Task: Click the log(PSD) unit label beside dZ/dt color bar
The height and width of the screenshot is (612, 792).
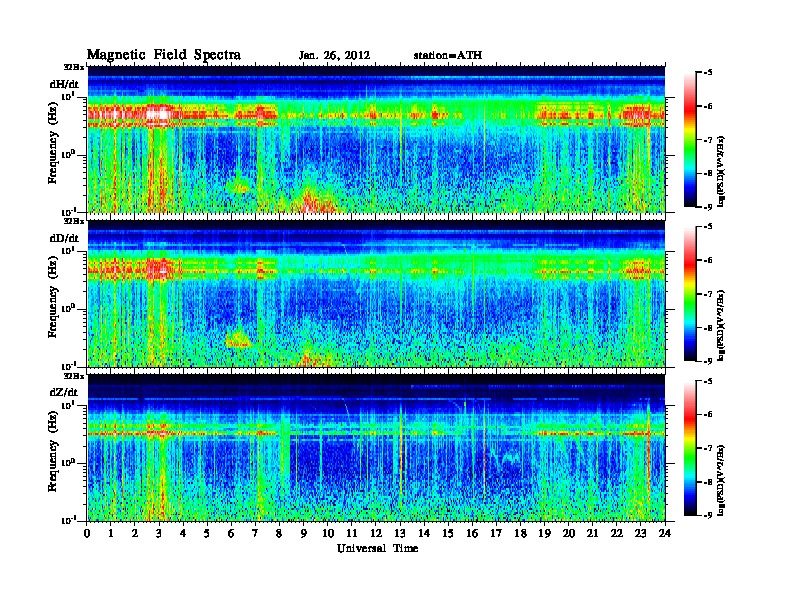Action: [722, 480]
